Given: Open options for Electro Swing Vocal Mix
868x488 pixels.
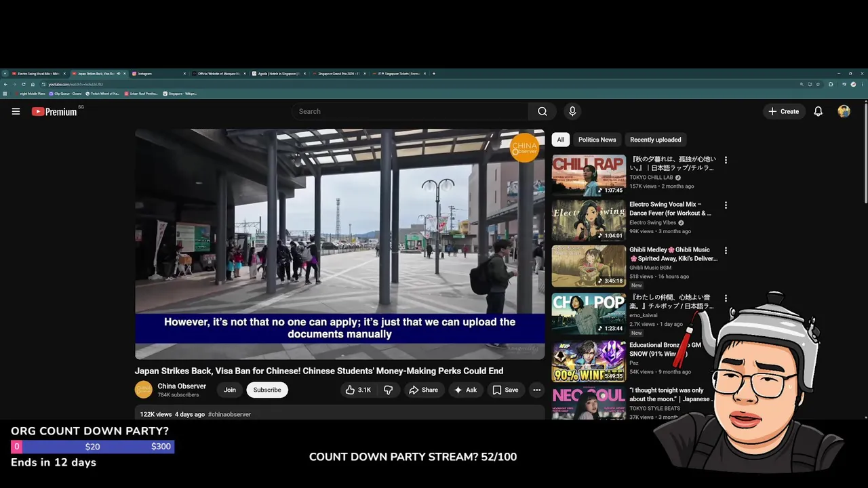Looking at the screenshot, I should pyautogui.click(x=726, y=205).
